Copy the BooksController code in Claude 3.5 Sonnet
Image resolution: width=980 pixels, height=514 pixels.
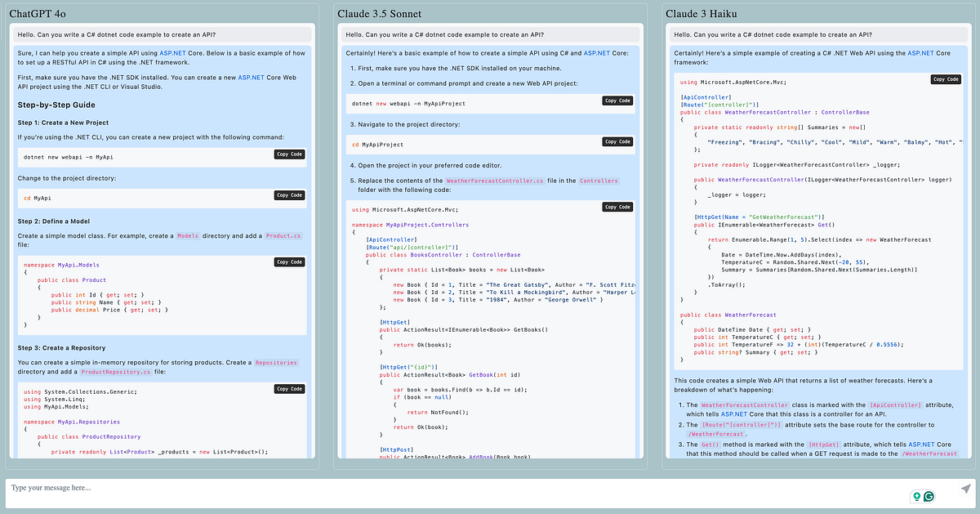(617, 207)
